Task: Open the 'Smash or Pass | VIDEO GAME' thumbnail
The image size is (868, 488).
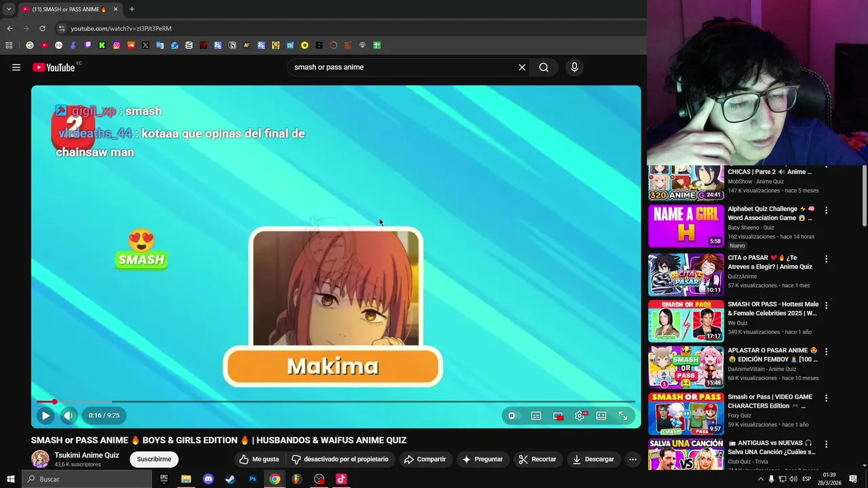Action: point(686,413)
